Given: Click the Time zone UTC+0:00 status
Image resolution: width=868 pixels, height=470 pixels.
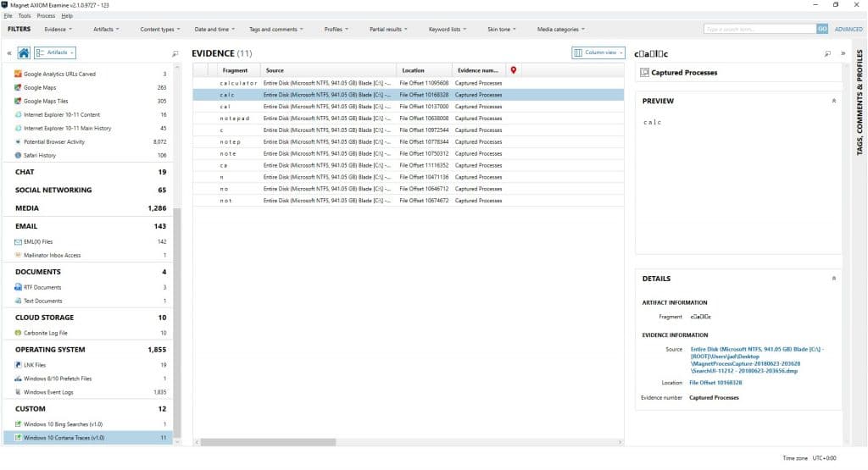Looking at the screenshot, I should point(809,458).
